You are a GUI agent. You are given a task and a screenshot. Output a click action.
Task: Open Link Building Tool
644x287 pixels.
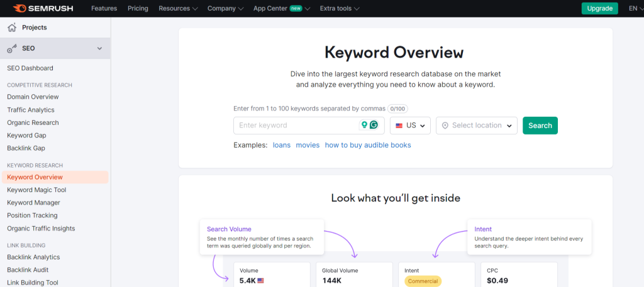33,283
